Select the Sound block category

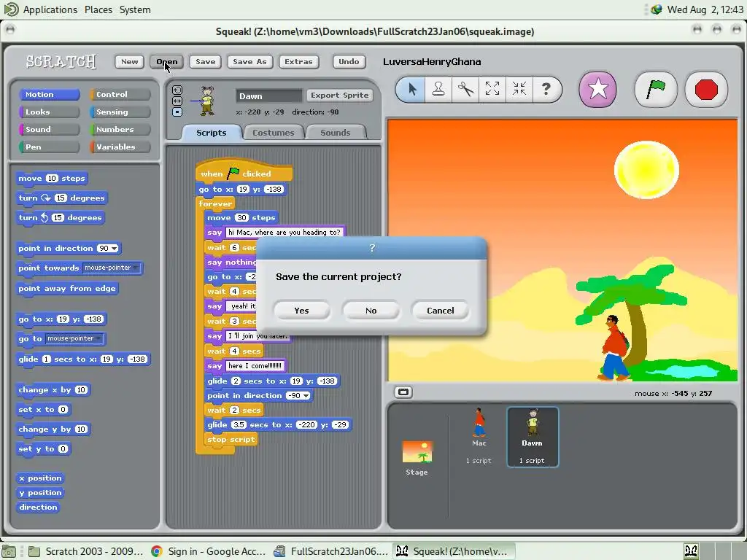tap(49, 130)
